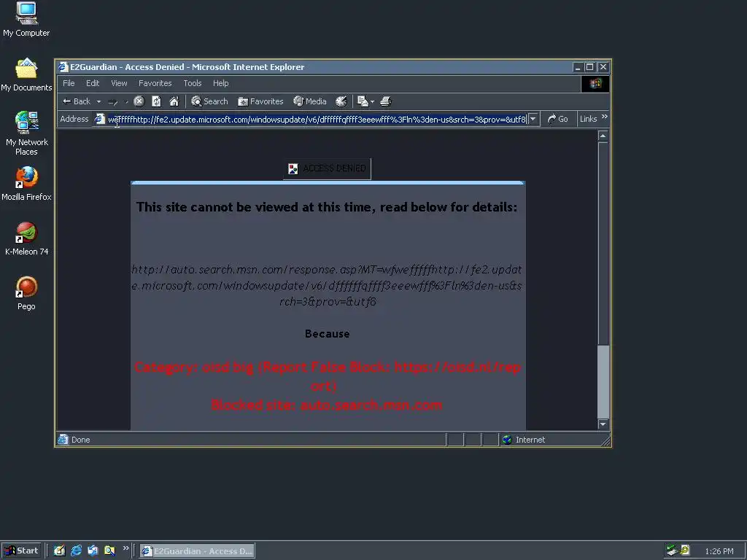The width and height of the screenshot is (747, 560).
Task: Open the Search pane from toolbar
Action: coord(209,101)
